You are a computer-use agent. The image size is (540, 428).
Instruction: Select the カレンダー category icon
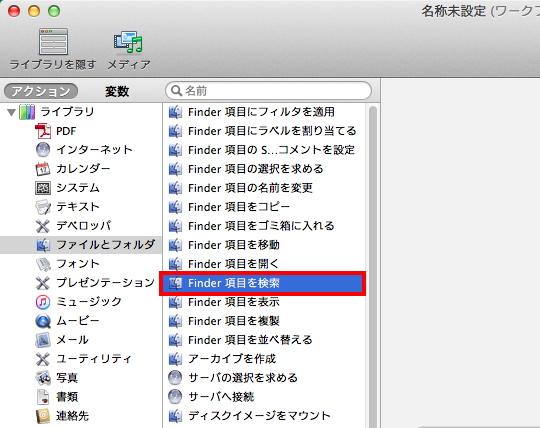(x=43, y=169)
